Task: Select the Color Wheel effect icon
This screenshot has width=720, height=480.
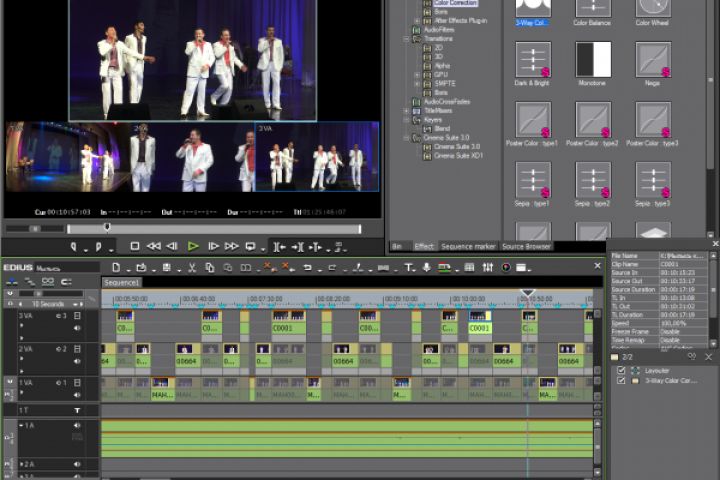Action: pos(653,6)
